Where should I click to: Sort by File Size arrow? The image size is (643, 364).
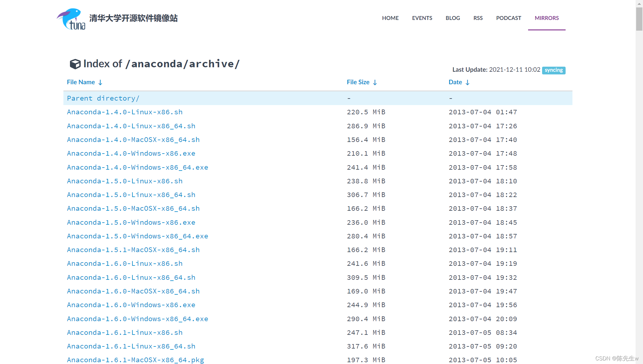(x=375, y=82)
